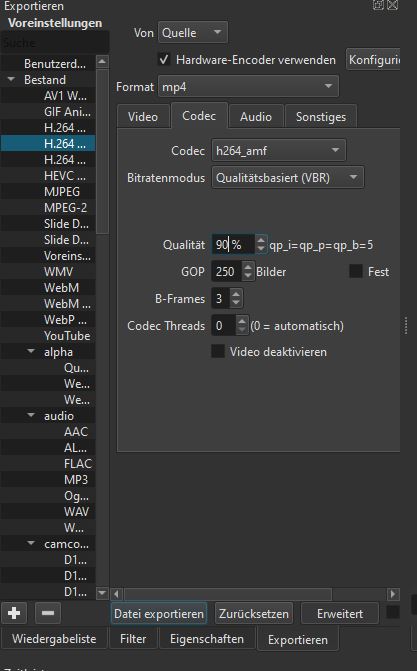Increase the Qualität value with up arrow
417x671 pixels.
coord(261,240)
